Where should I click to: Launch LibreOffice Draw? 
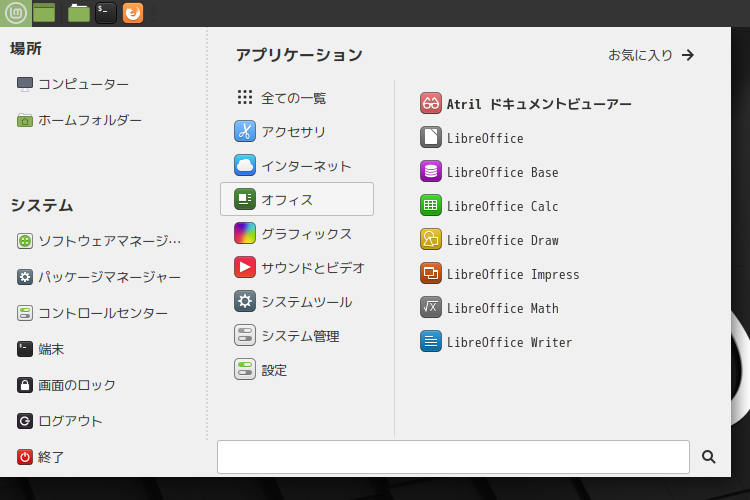coord(489,240)
